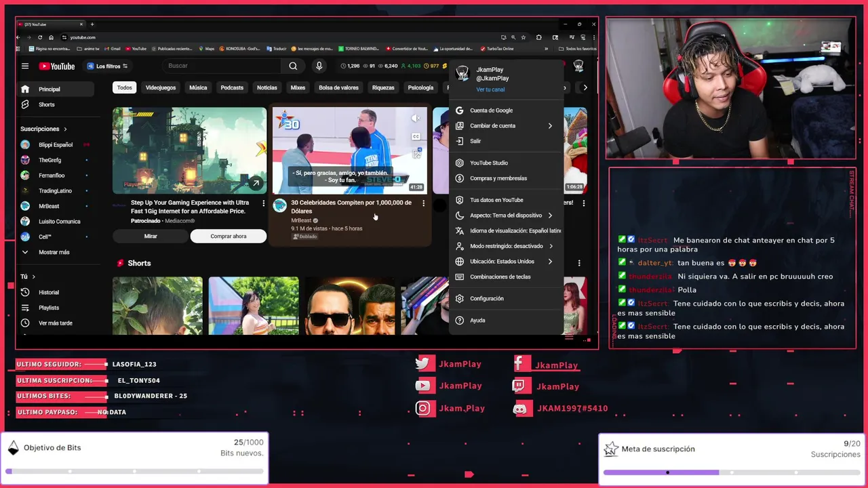Viewport: 868px width, 488px height.
Task: Expand the Tú section header
Action: pyautogui.click(x=28, y=277)
